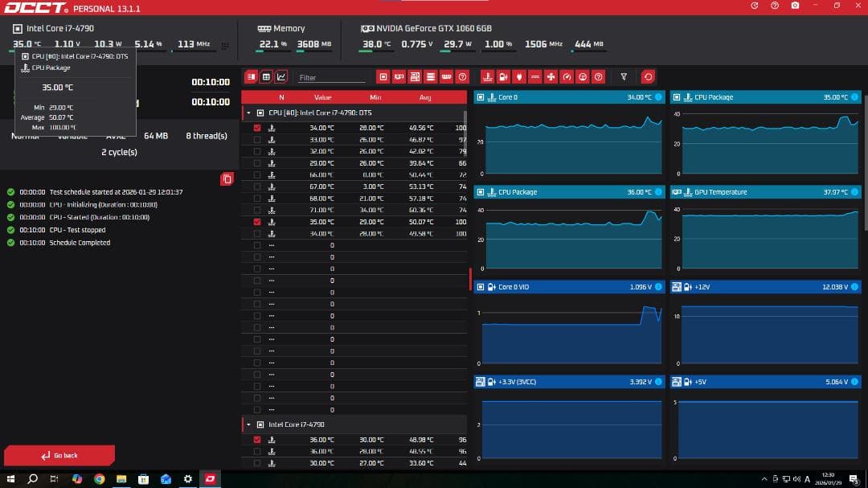This screenshot has height=488, width=868.
Task: Sort by the Min column header
Action: [375, 97]
